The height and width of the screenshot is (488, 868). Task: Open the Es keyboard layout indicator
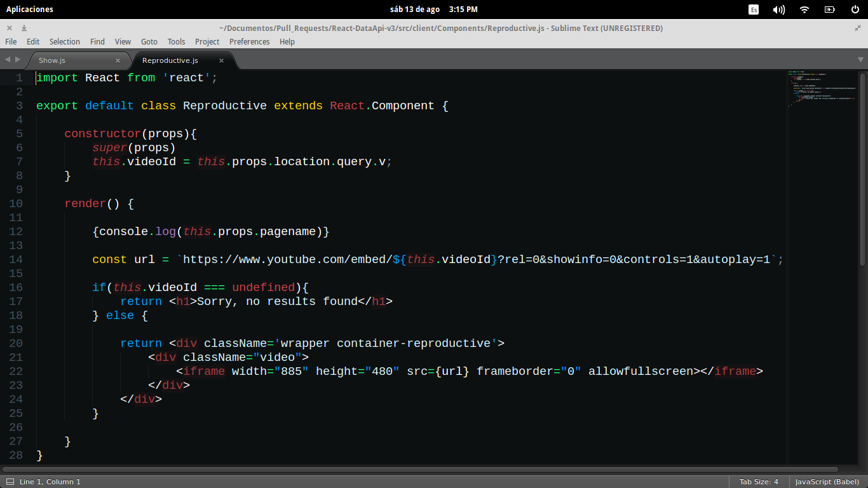[x=754, y=10]
